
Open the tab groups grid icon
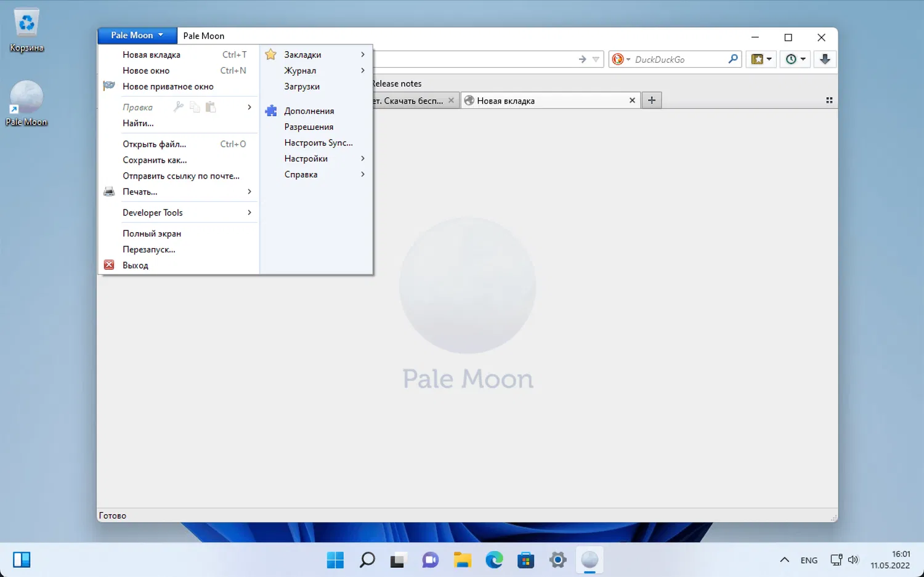(829, 100)
